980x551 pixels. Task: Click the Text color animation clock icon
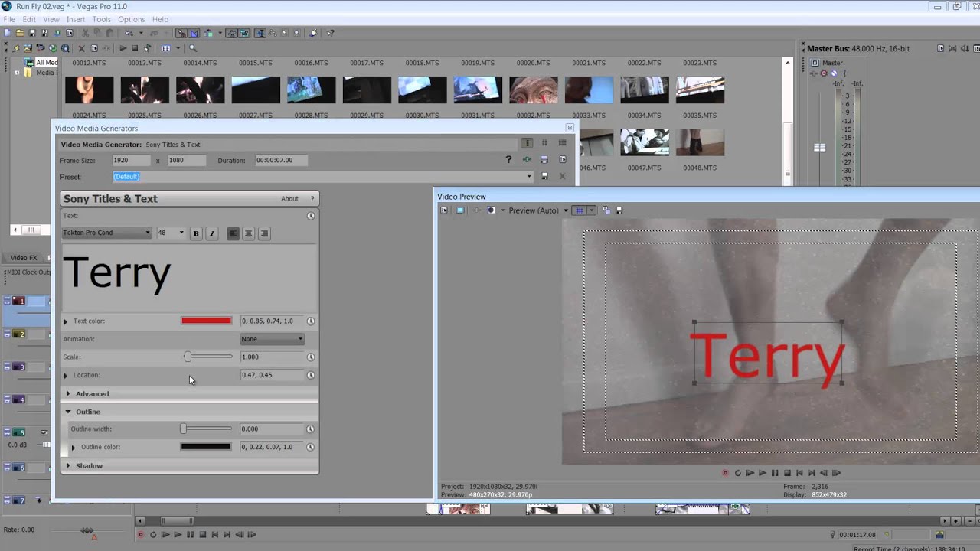[x=311, y=321]
